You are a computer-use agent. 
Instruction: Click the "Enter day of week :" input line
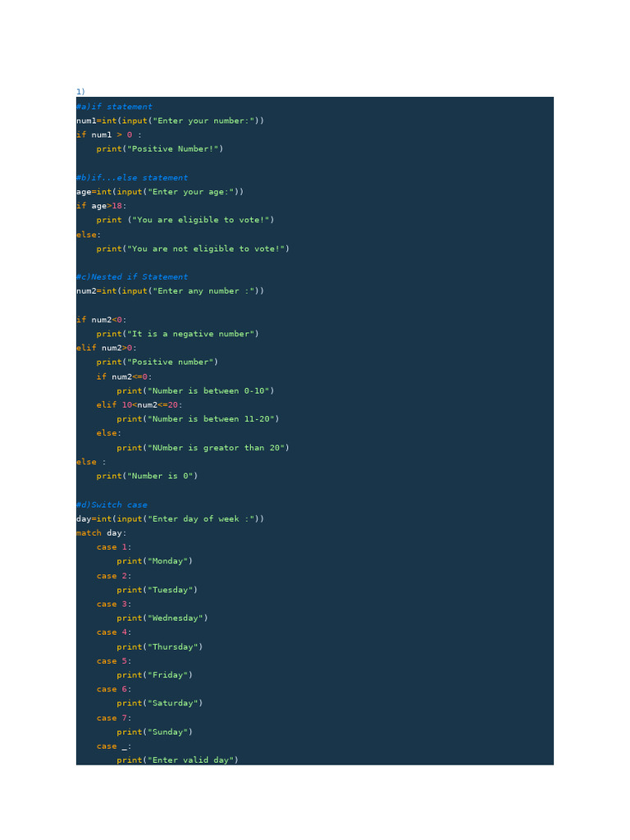pyautogui.click(x=170, y=519)
